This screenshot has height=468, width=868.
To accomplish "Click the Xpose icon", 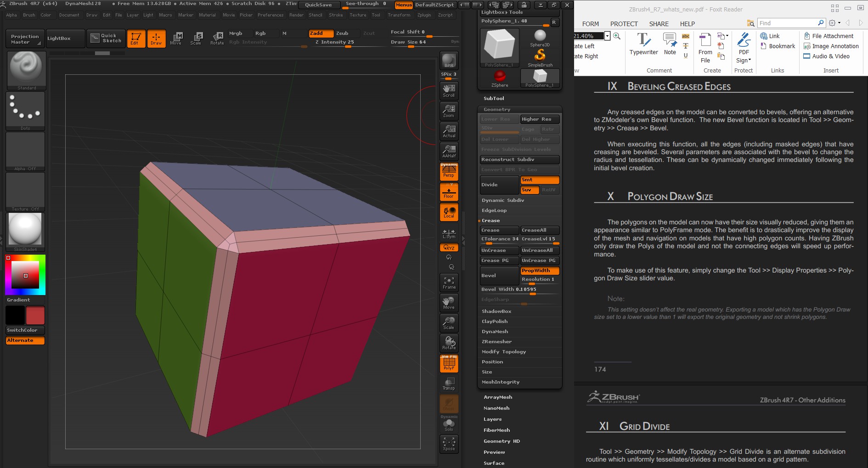I will tap(449, 444).
